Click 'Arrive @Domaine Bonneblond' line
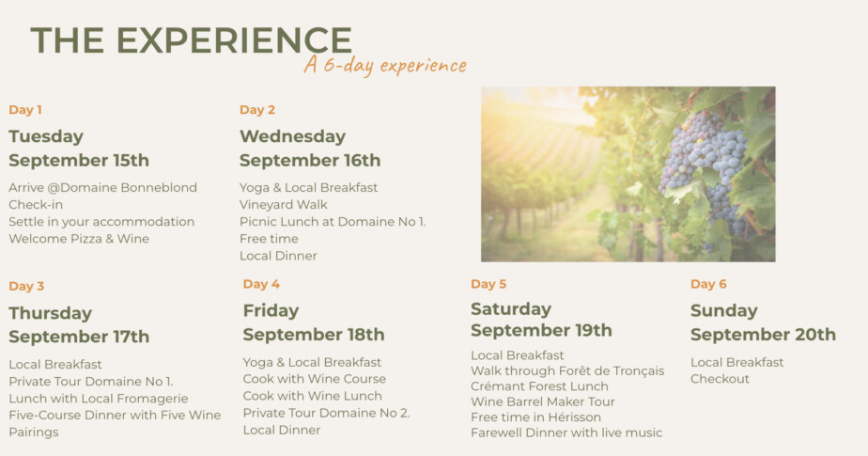 pyautogui.click(x=103, y=187)
